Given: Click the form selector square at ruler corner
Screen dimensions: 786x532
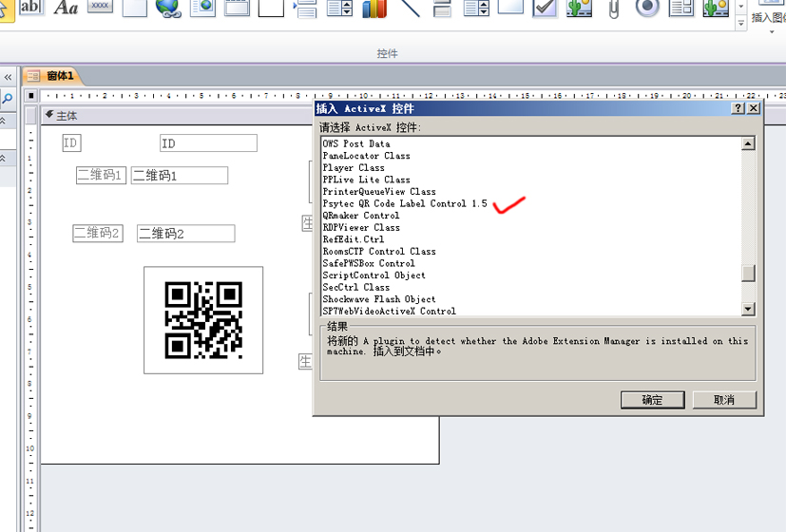Looking at the screenshot, I should [31, 95].
